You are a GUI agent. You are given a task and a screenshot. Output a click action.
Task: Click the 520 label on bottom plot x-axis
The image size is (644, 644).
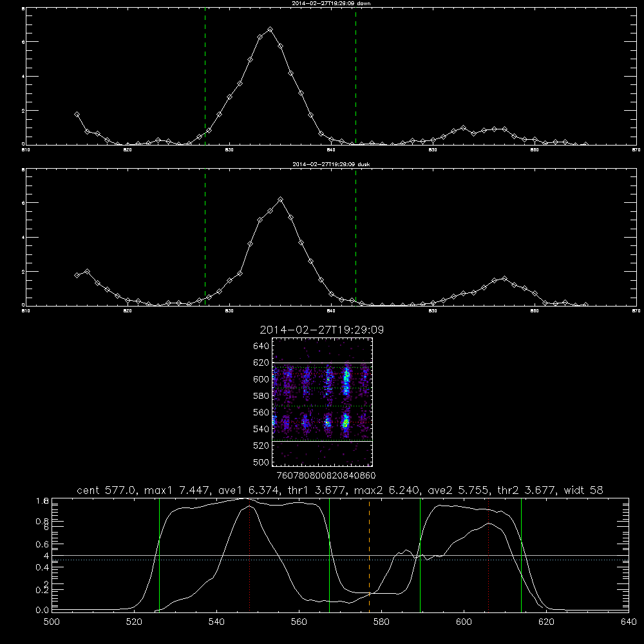134,622
